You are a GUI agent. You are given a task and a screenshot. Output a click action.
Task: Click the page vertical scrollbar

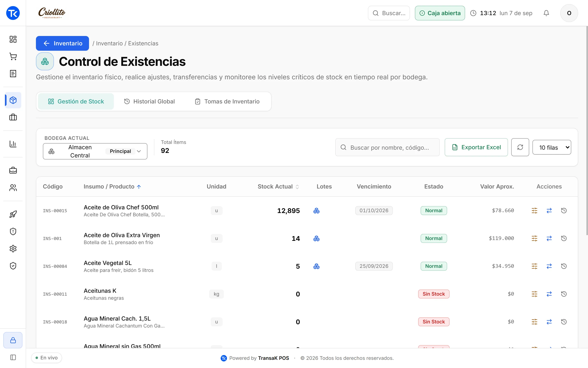[x=587, y=130]
